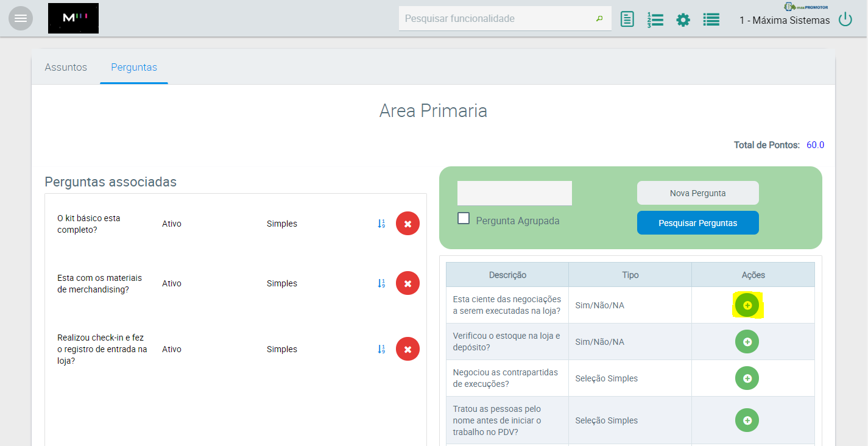
Task: Open the bulleted list icon in header
Action: [711, 19]
